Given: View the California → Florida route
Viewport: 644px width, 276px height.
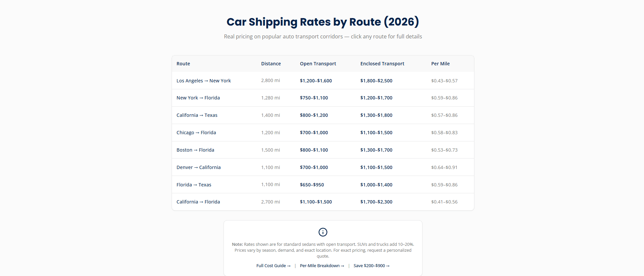Looking at the screenshot, I should click(198, 202).
